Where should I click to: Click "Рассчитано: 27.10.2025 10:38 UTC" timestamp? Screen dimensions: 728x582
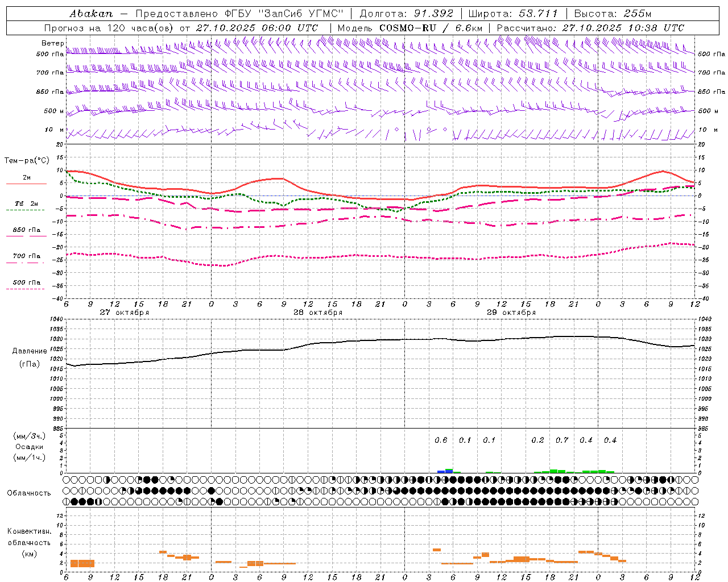click(x=590, y=28)
